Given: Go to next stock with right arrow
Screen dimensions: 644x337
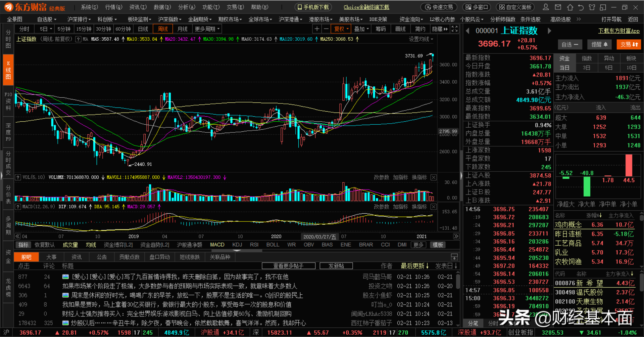Looking at the screenshot, I should point(549,31).
